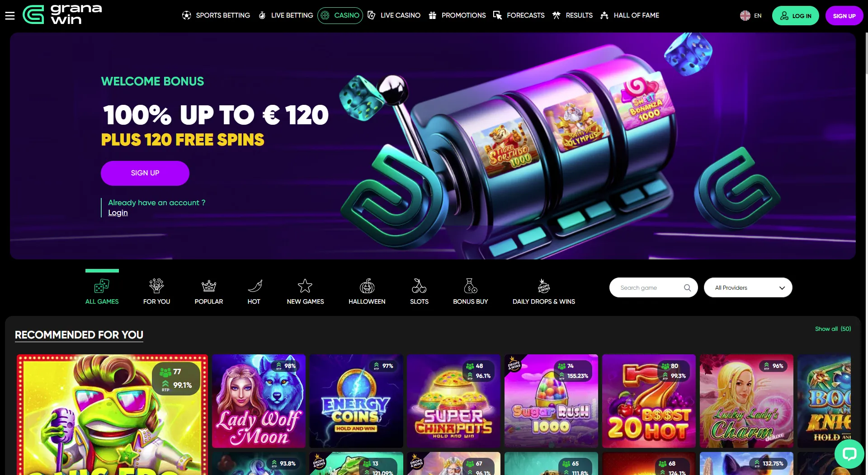Choose the Hot chili pepper category
868x475 pixels.
[254, 286]
